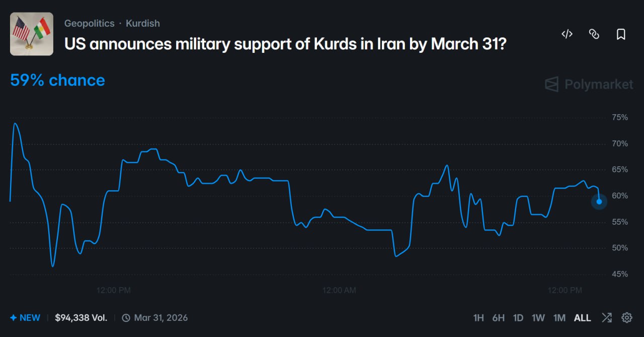Bookmark this market
This screenshot has width=644, height=337.
[621, 34]
